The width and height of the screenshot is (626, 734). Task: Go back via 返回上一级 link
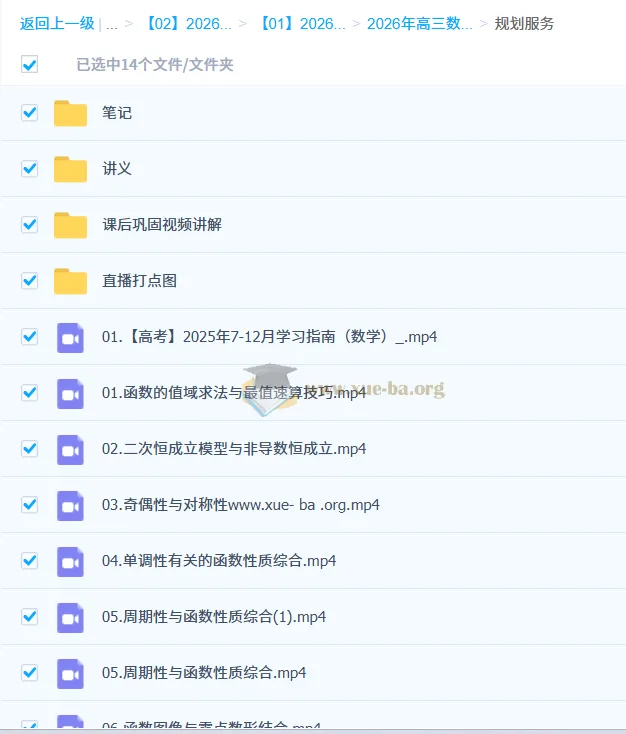(x=57, y=23)
